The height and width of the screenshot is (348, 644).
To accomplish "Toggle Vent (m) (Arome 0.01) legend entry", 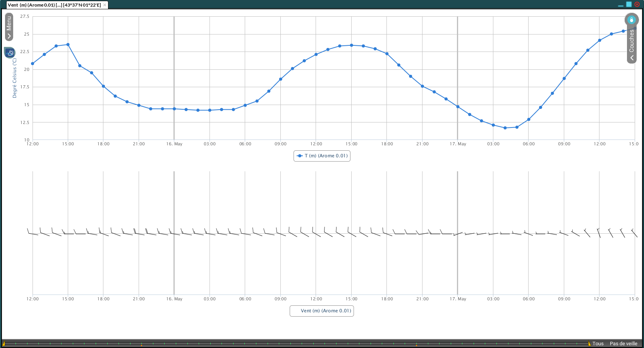I will tap(322, 311).
